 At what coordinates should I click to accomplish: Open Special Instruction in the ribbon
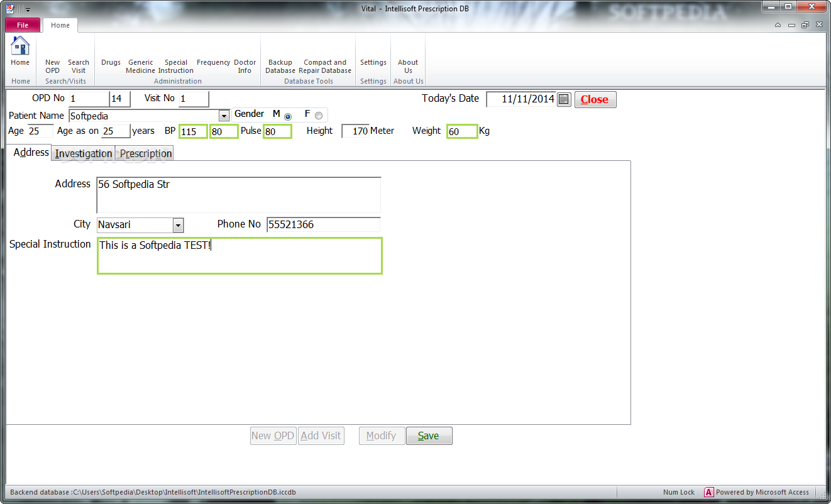(176, 66)
